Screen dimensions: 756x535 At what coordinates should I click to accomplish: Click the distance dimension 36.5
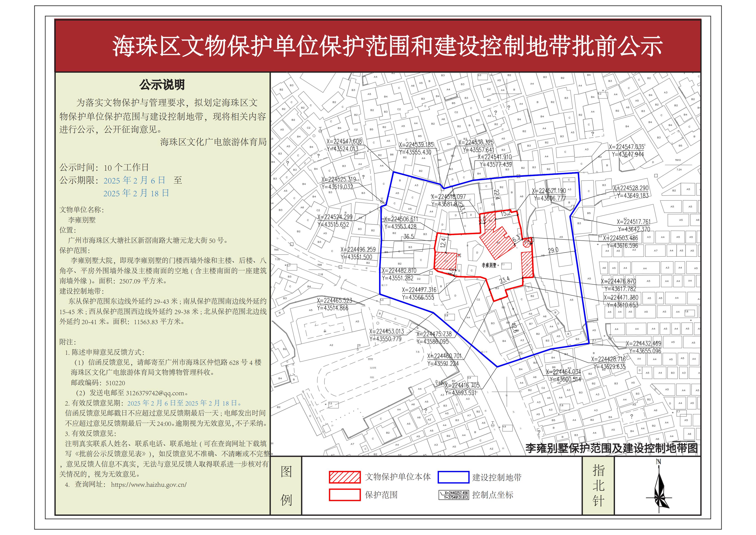[409, 237]
